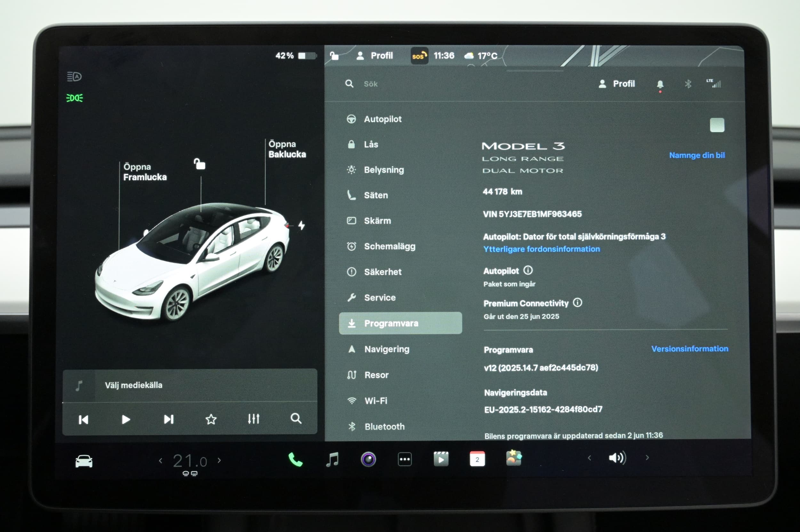Click the light square swatch above Namnge din bil
The width and height of the screenshot is (800, 532).
[x=717, y=125]
